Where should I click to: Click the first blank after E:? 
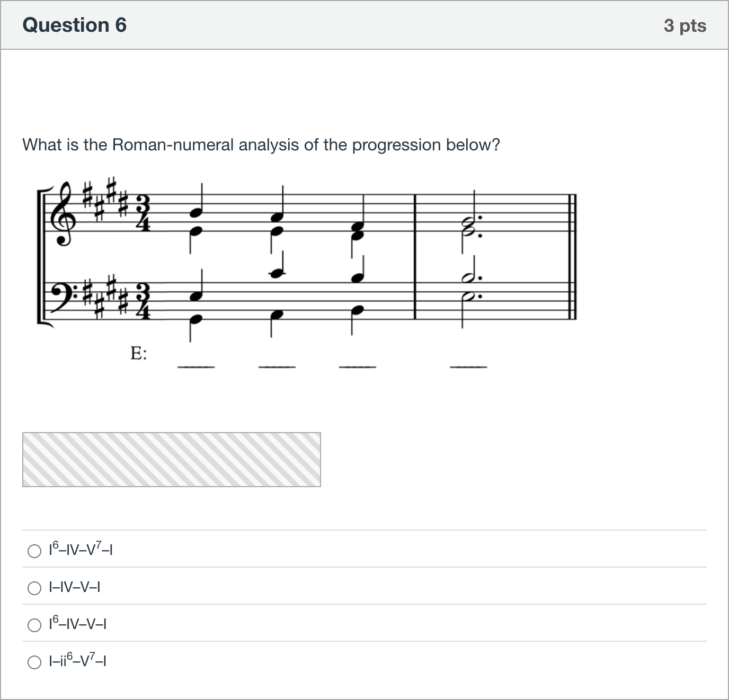click(x=195, y=366)
